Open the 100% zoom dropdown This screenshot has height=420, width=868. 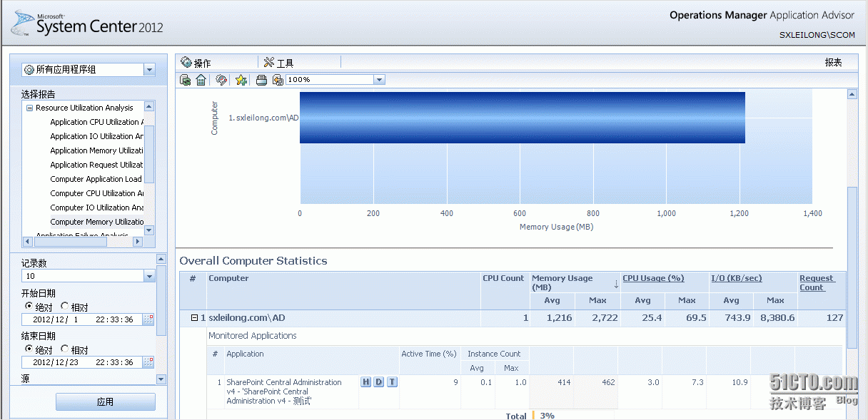379,80
